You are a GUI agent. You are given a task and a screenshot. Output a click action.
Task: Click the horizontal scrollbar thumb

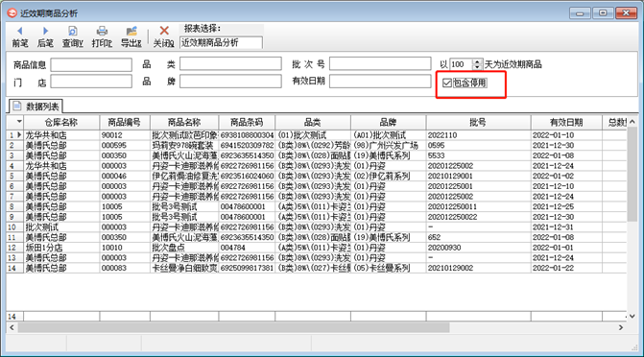[x=233, y=327]
